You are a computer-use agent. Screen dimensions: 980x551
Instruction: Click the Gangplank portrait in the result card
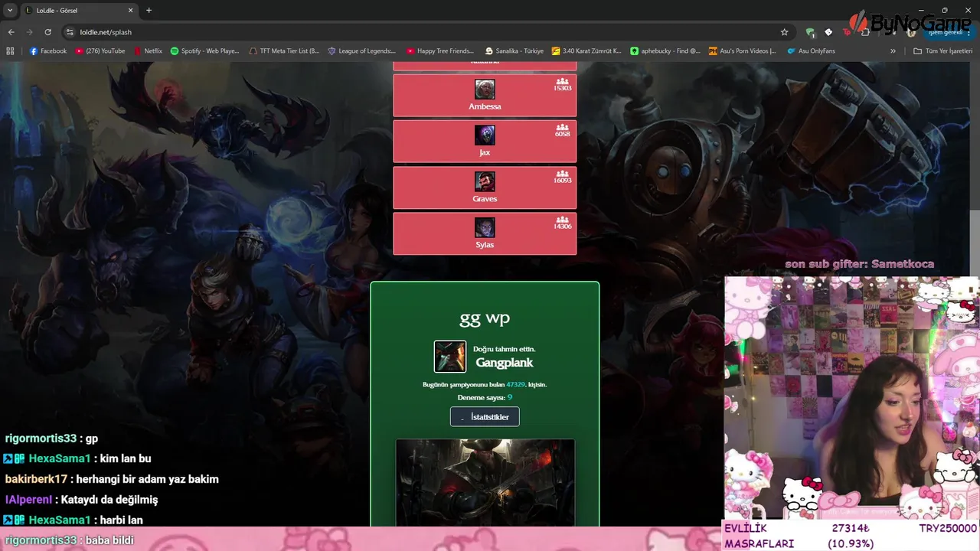(x=450, y=357)
